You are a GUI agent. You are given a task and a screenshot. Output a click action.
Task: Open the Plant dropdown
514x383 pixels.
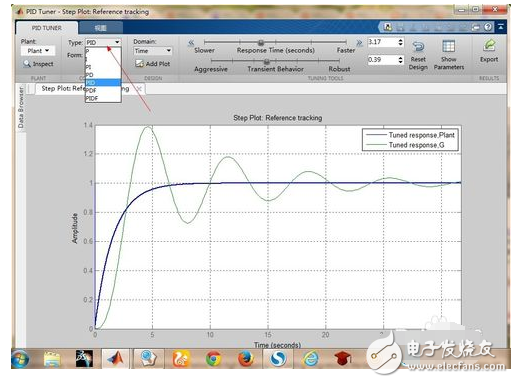pyautogui.click(x=38, y=51)
